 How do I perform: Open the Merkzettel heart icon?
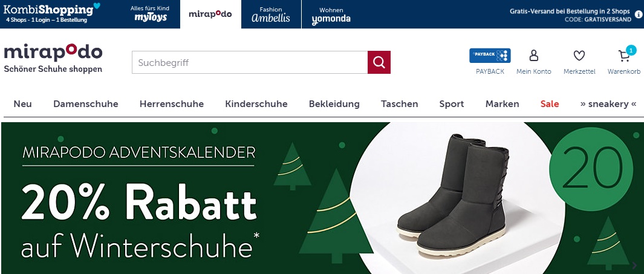tap(579, 56)
